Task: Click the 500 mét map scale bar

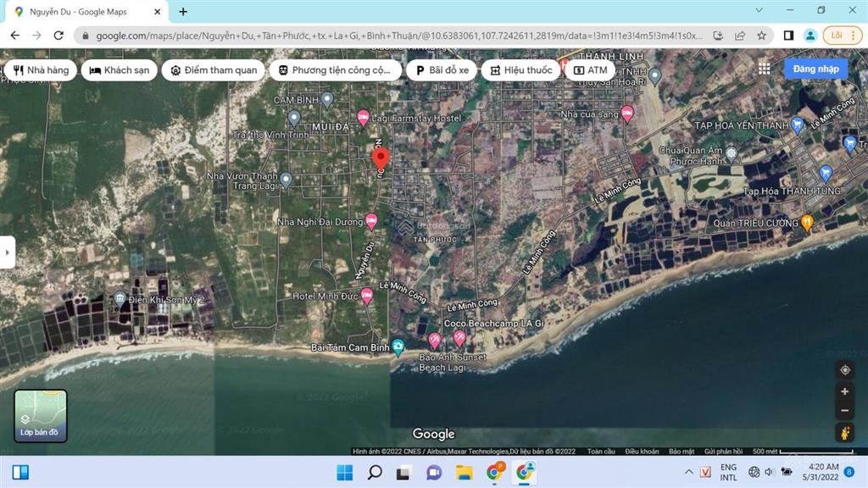Action: click(788, 452)
